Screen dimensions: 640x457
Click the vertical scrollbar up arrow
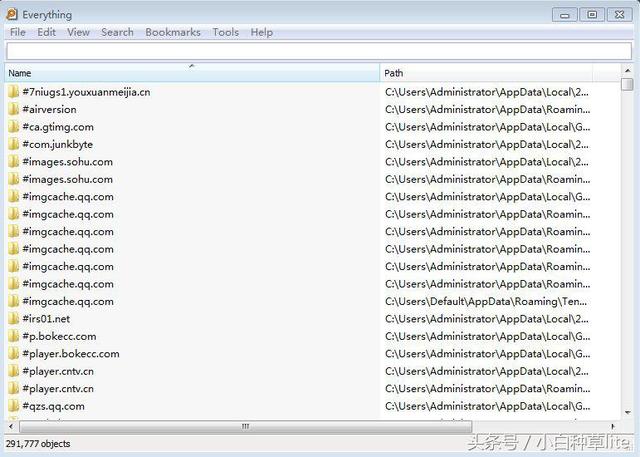point(627,70)
